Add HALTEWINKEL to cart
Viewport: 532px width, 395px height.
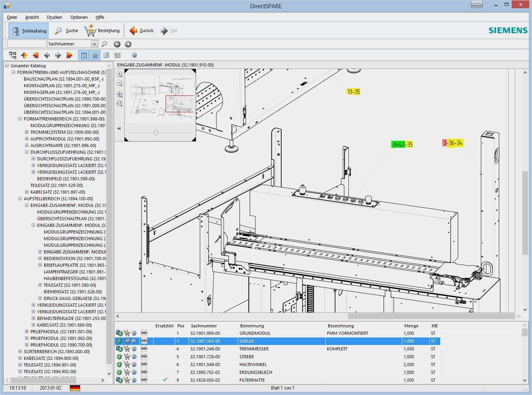coord(127,364)
